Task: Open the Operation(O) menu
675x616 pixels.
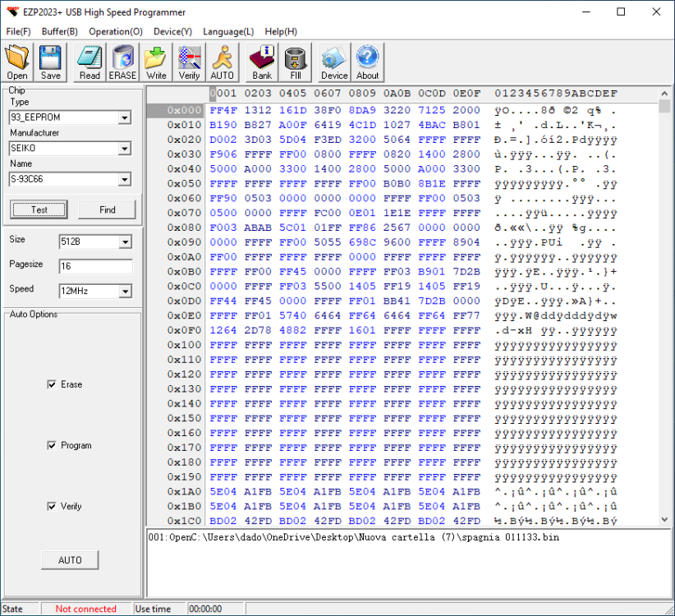Action: [115, 31]
